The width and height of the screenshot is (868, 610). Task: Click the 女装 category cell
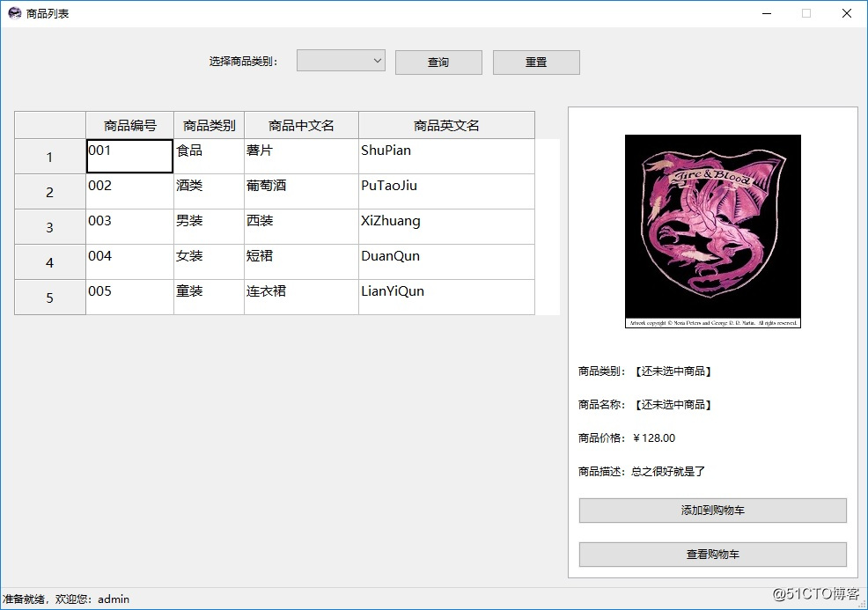click(x=210, y=261)
